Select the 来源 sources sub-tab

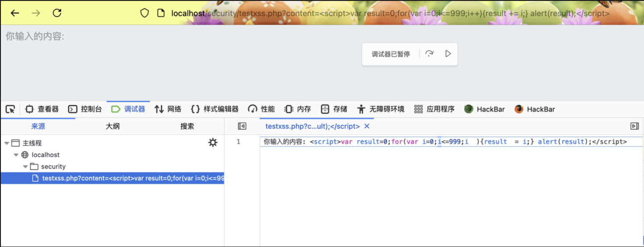(x=38, y=127)
